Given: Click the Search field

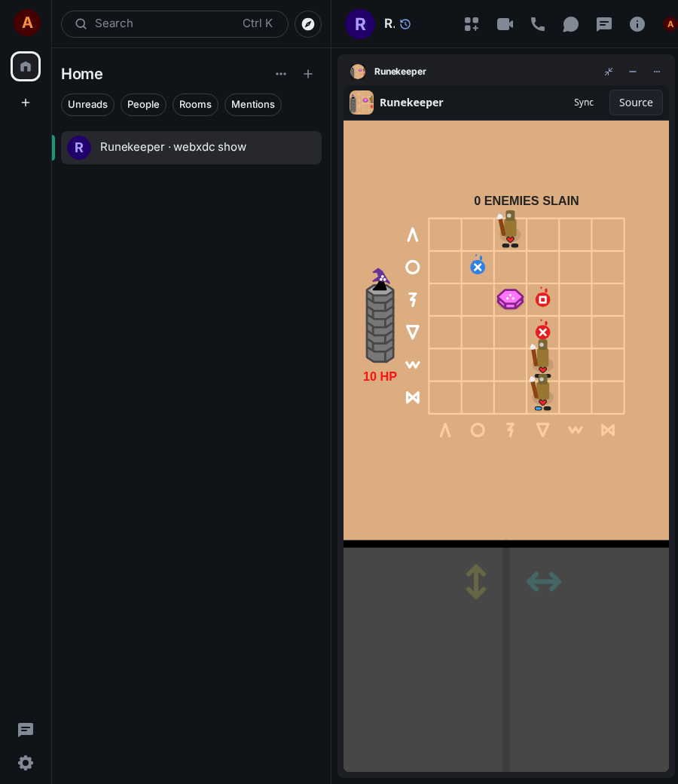Looking at the screenshot, I should (174, 24).
